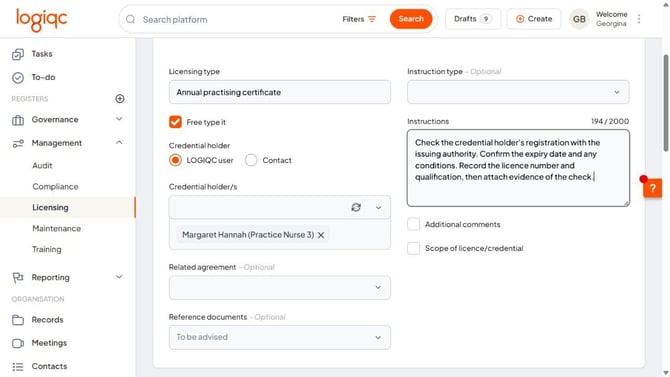Tick the Additional comments checkbox
The height and width of the screenshot is (377, 670).
pyautogui.click(x=414, y=224)
